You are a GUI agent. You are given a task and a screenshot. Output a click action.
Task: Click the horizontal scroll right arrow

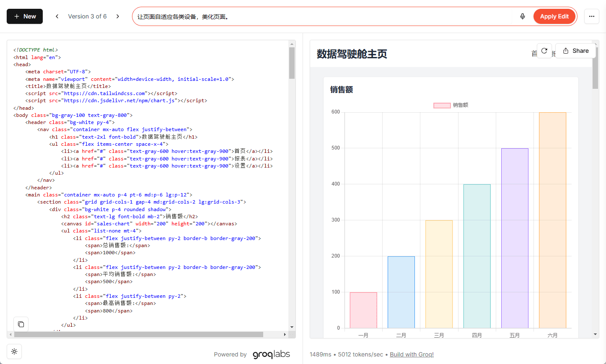285,334
